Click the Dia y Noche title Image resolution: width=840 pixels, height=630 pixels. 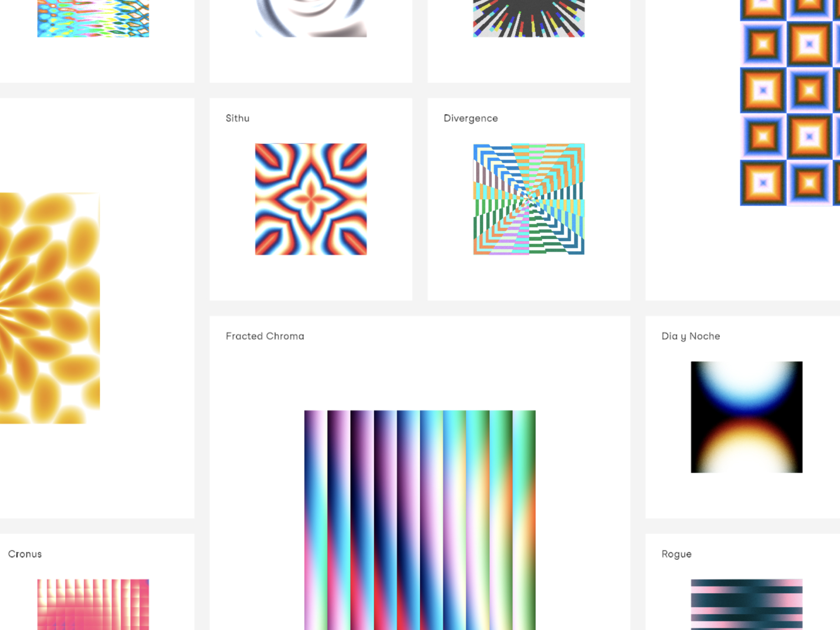pos(690,336)
